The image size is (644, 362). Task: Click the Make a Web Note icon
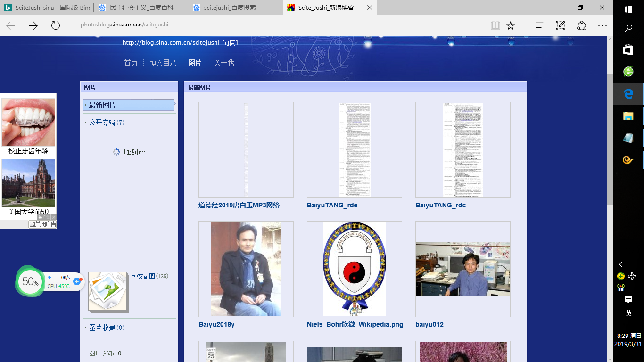click(561, 26)
